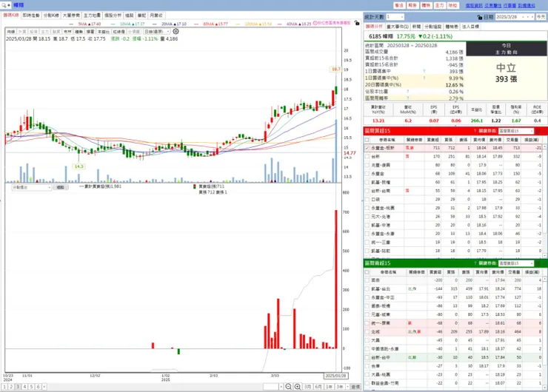Click help icon beside 1日籌碼集中(%)
The width and height of the screenshot is (548, 392).
click(424, 78)
